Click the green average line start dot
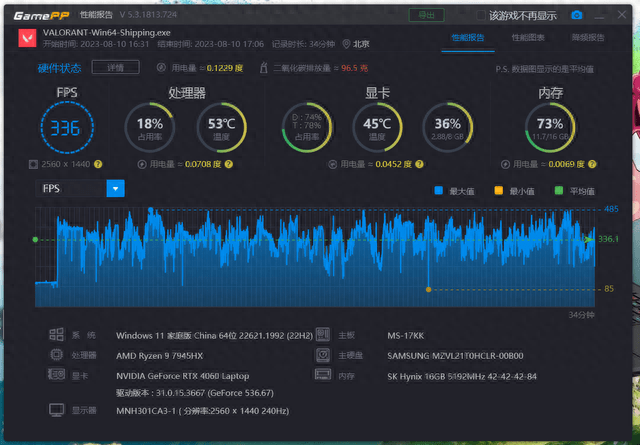 35,240
